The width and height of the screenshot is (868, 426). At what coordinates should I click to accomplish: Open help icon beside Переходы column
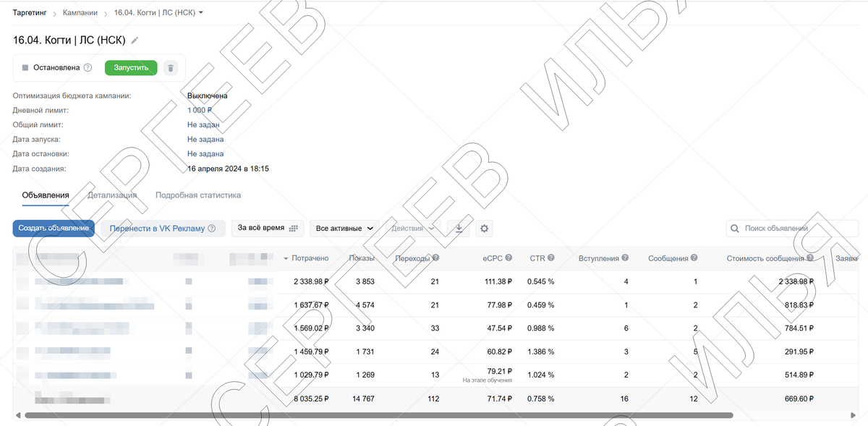[x=435, y=258]
